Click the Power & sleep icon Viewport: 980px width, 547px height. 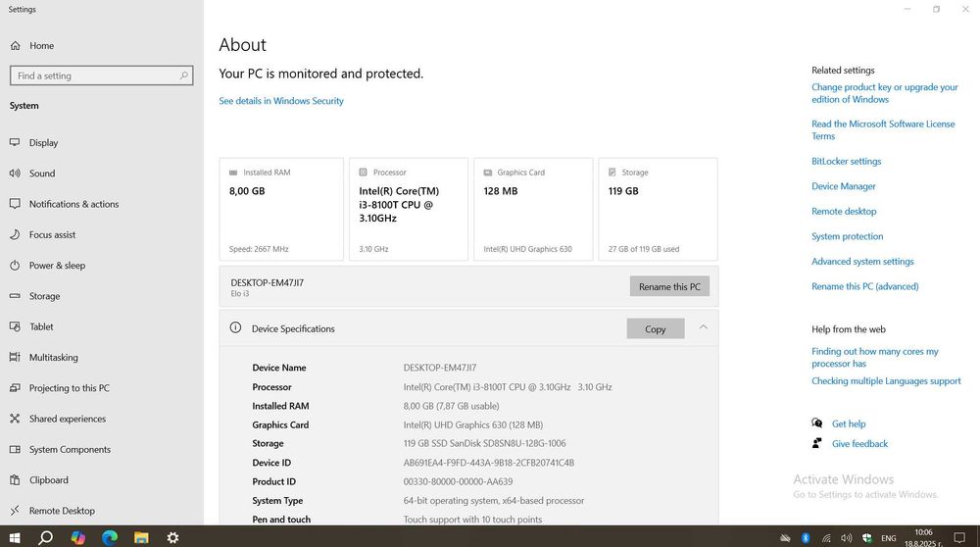coord(15,266)
